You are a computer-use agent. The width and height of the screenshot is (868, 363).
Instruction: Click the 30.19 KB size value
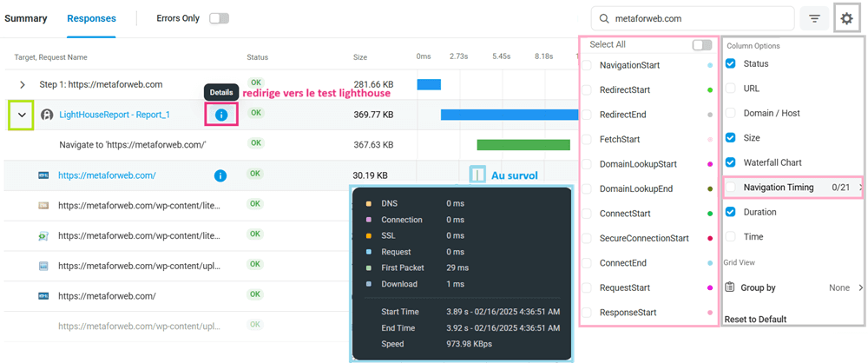371,175
